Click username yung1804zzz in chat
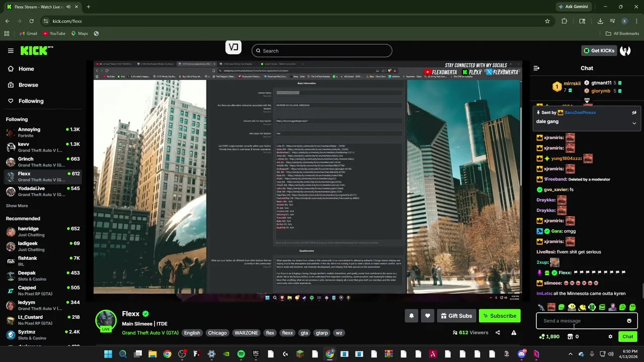Image resolution: width=644 pixels, height=362 pixels. (566, 158)
